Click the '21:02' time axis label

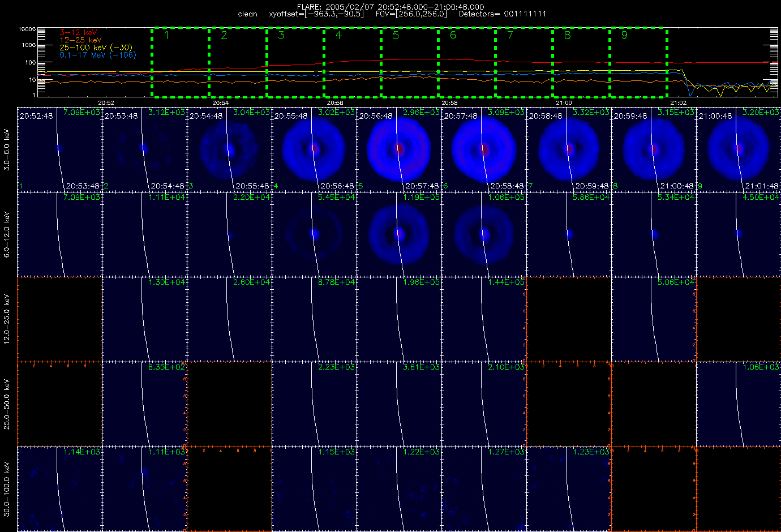tap(677, 103)
